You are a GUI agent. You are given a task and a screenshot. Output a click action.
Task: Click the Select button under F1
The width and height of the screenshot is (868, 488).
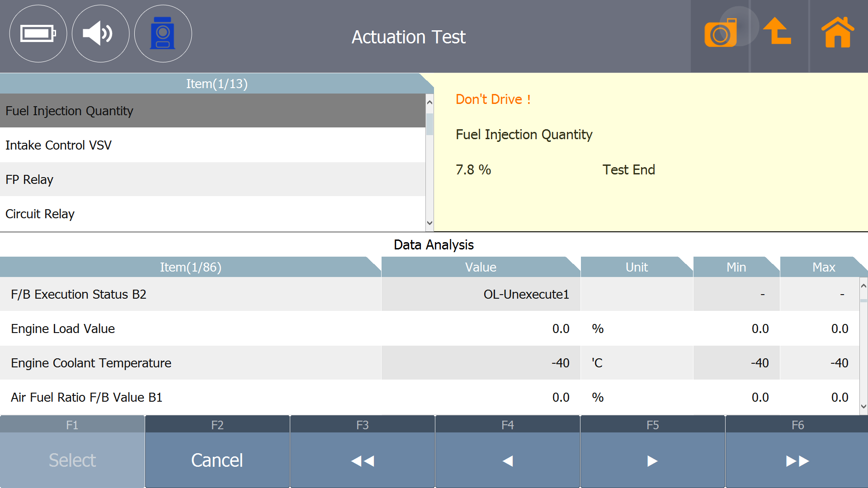point(72,460)
